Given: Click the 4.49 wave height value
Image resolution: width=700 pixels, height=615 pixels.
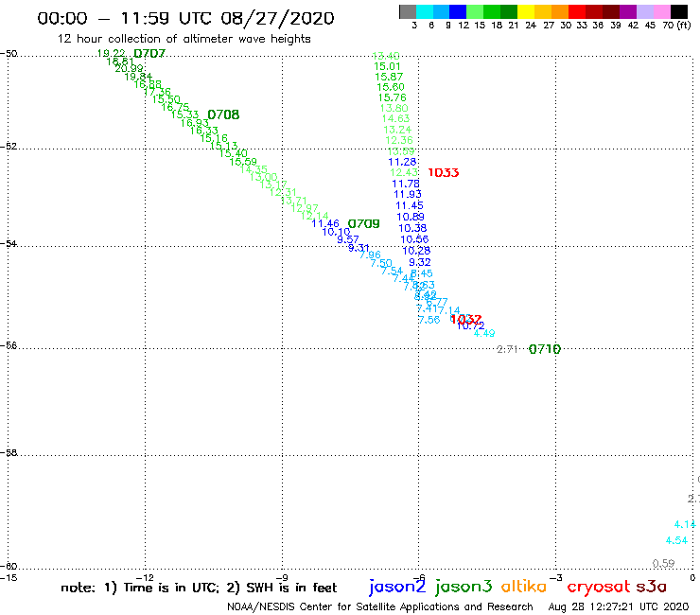Looking at the screenshot, I should (x=484, y=334).
